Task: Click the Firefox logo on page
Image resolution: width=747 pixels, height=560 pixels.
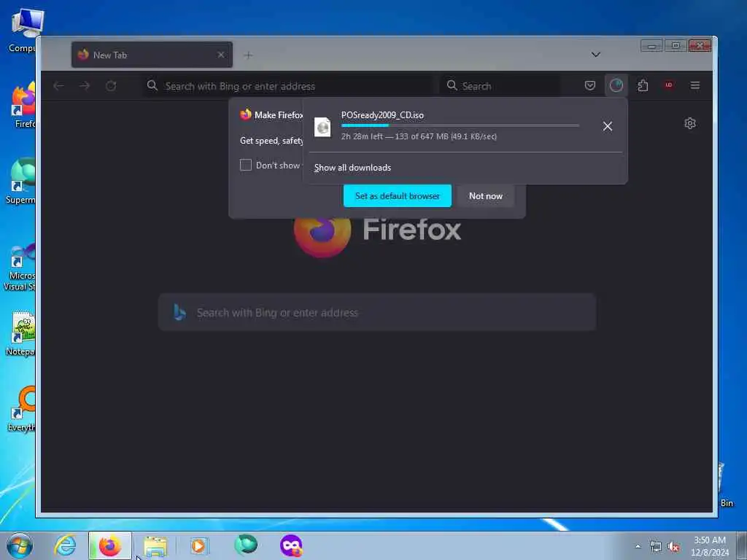Action: pos(322,238)
